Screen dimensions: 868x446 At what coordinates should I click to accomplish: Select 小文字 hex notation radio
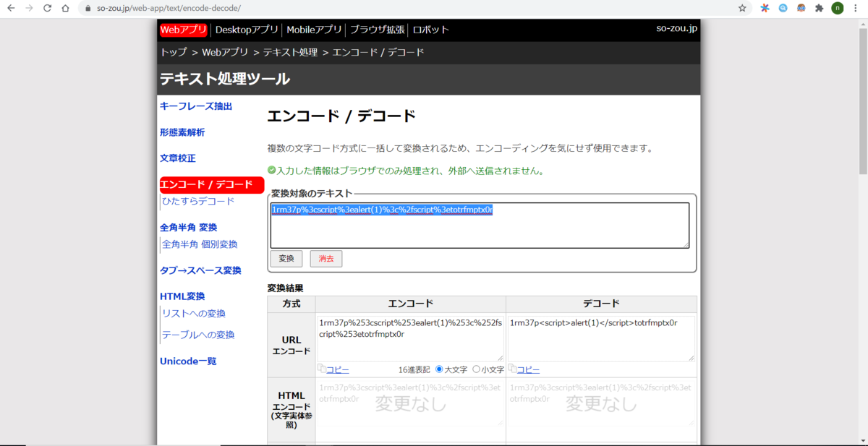point(476,369)
